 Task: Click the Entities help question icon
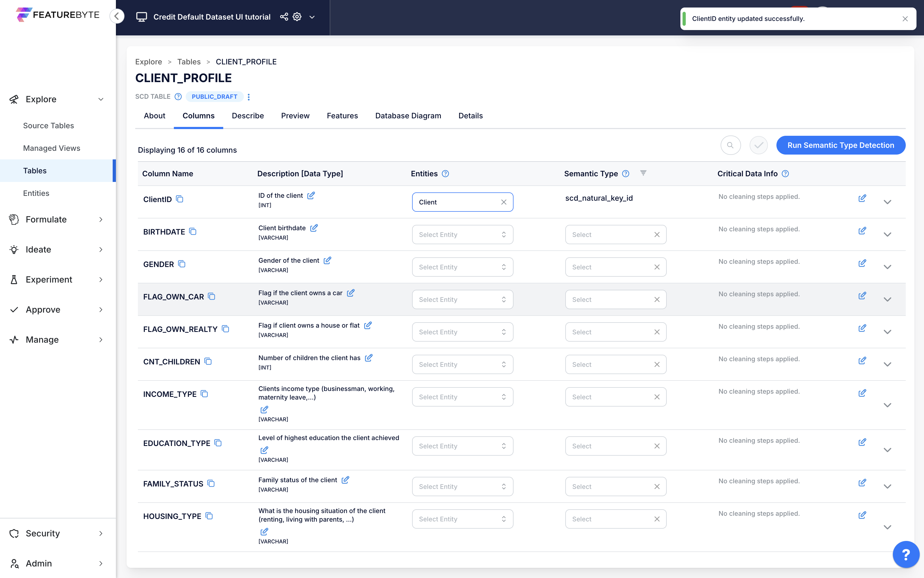coord(445,174)
